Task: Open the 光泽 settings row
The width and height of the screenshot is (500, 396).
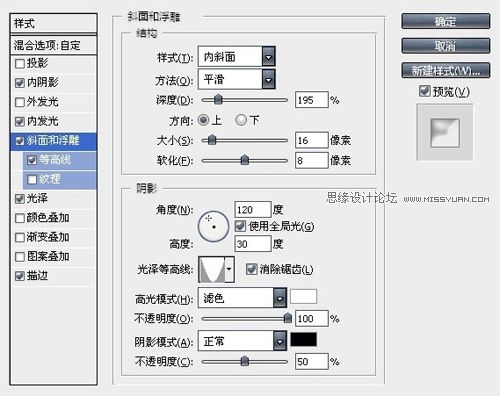Action: tap(54, 199)
